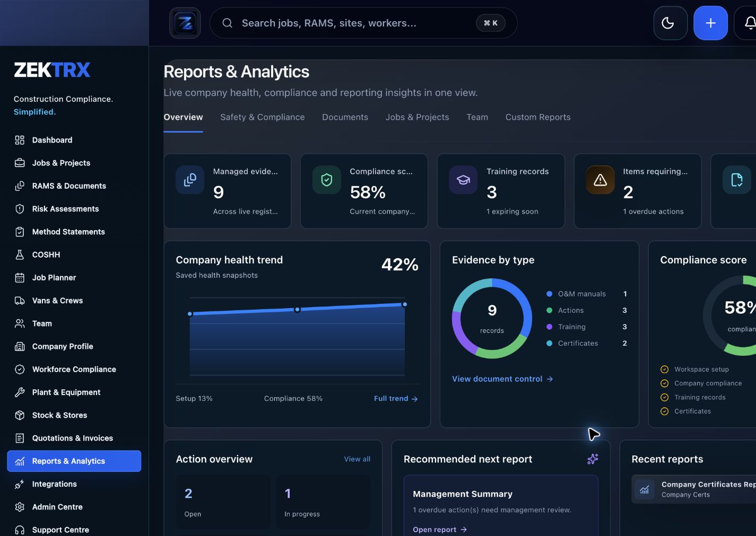Open the Team item in the sidebar
The image size is (756, 536).
[x=74, y=323]
